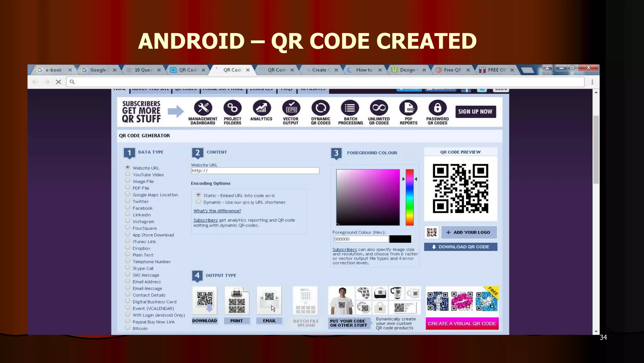
Task: Click CREATE A VISUAL QR CODE button
Action: [462, 323]
